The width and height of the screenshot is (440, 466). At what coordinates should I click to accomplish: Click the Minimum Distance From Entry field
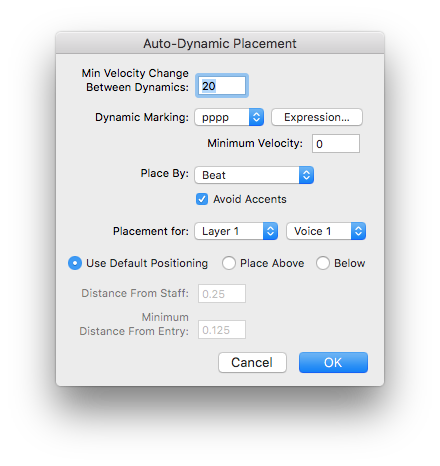coord(222,330)
